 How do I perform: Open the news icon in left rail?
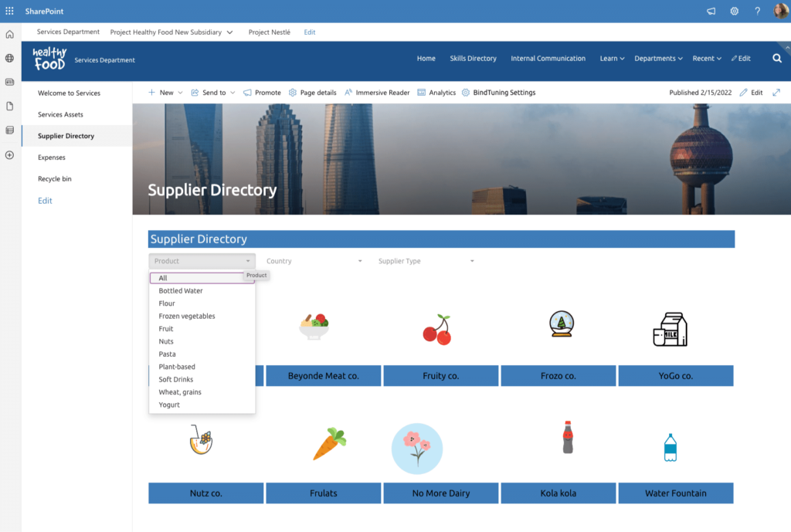click(9, 82)
